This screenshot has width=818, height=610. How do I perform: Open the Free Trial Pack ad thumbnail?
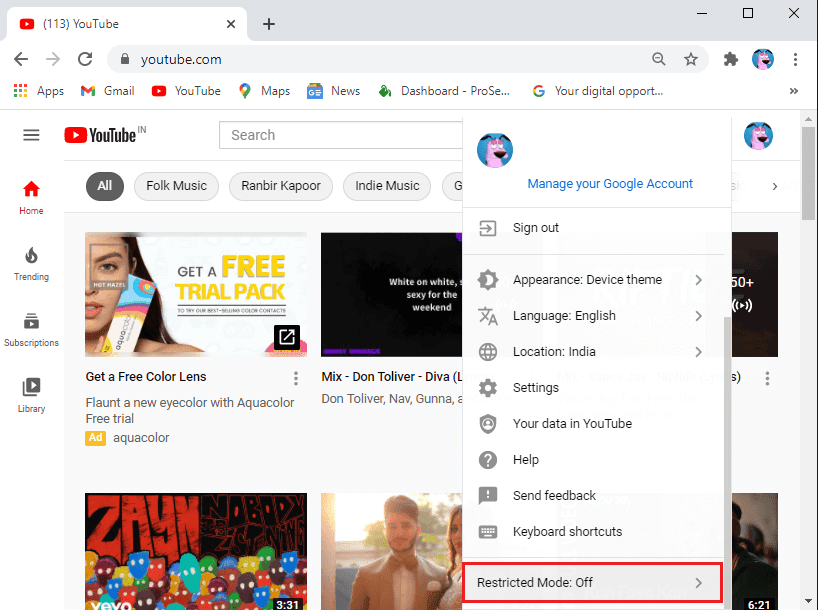[x=196, y=295]
